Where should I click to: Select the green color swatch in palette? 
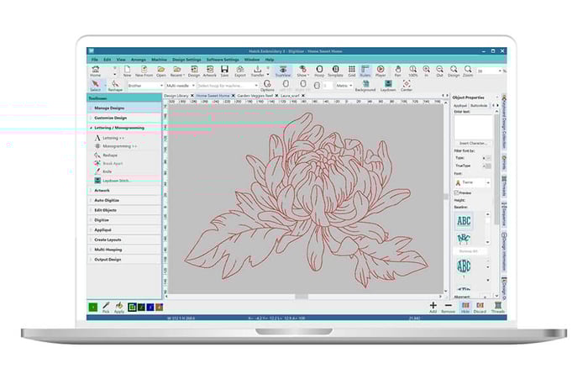tap(93, 307)
